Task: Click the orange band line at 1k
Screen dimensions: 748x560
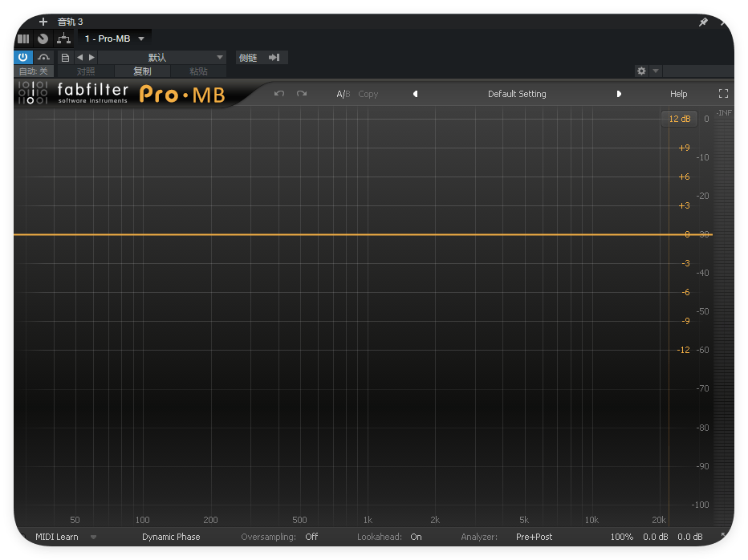Action: [x=368, y=234]
